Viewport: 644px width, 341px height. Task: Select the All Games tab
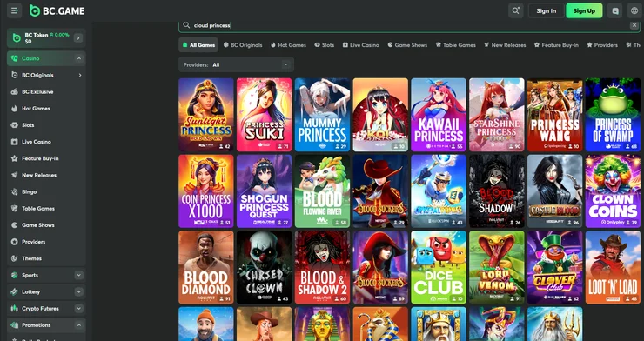click(x=198, y=45)
